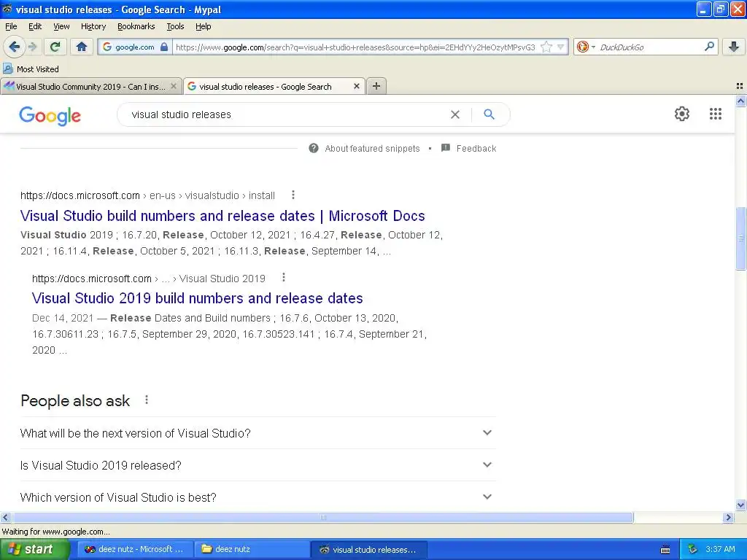This screenshot has width=747, height=560.
Task: Click the vertical scrollbar thumb
Action: [740, 238]
